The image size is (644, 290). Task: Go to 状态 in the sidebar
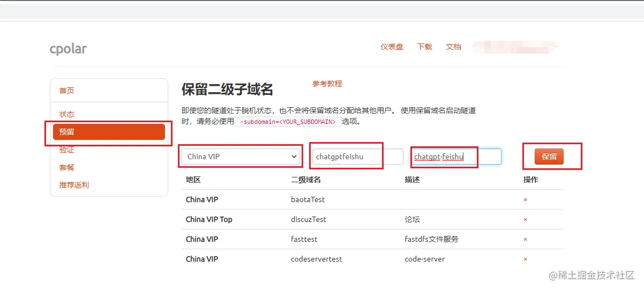(x=66, y=114)
